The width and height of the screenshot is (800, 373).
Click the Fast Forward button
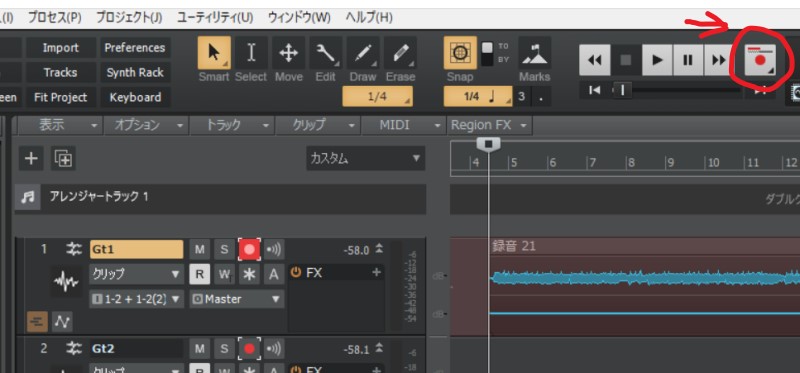coord(718,60)
